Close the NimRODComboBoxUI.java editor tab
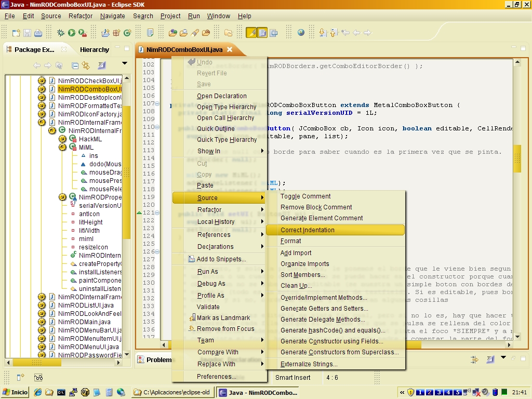 point(230,50)
